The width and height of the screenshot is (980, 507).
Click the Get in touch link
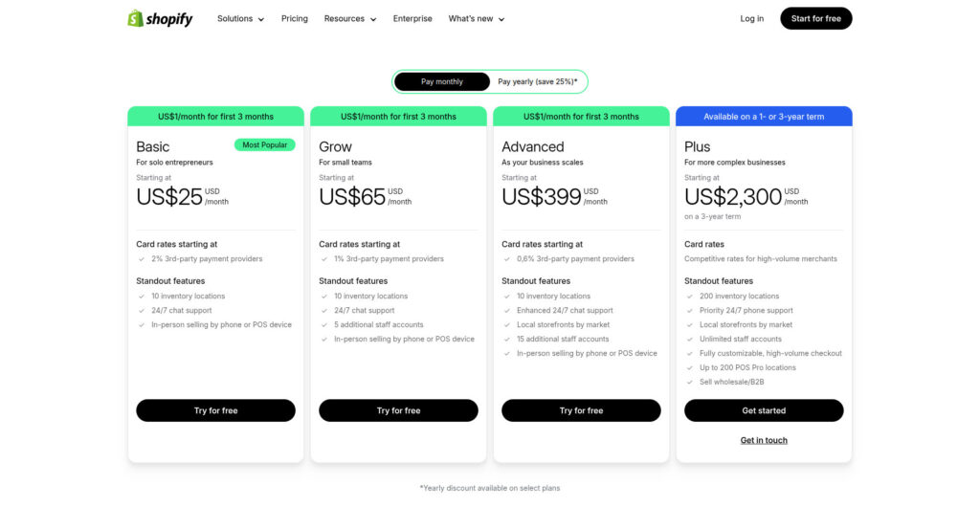[x=764, y=440]
